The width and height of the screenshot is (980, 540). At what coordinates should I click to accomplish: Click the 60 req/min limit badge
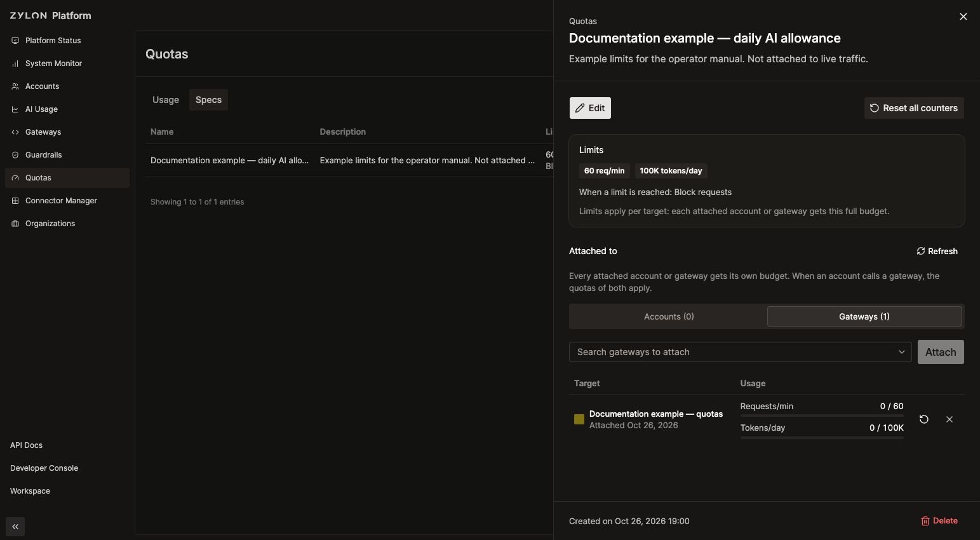click(604, 171)
